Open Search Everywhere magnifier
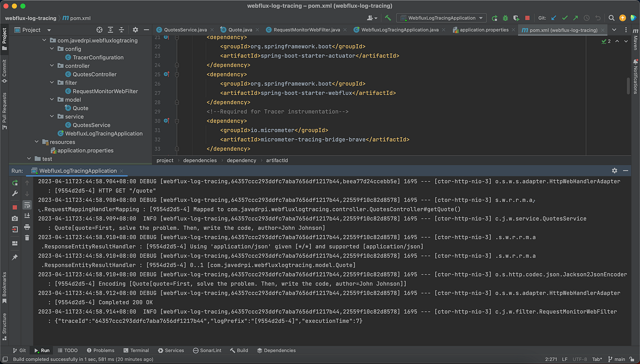The width and height of the screenshot is (640, 364). click(611, 18)
